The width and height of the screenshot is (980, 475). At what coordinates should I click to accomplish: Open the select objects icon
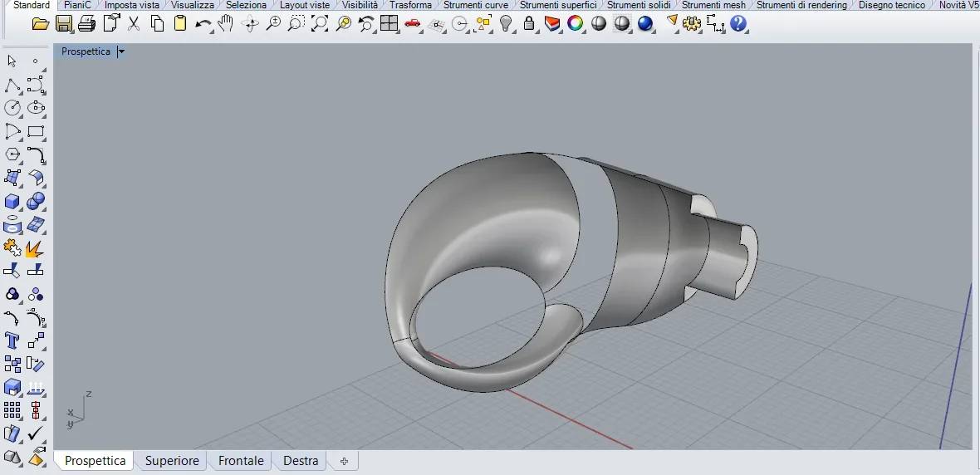(x=483, y=24)
